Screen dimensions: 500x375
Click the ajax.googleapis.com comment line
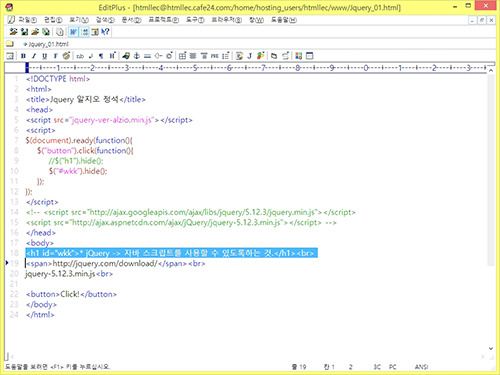coord(191,212)
